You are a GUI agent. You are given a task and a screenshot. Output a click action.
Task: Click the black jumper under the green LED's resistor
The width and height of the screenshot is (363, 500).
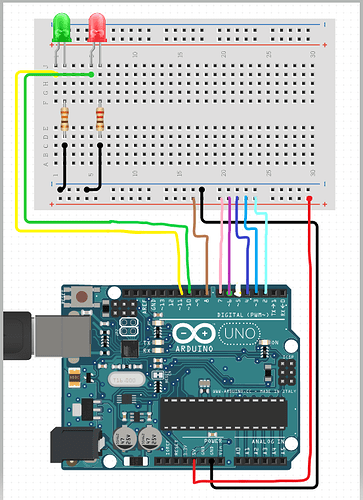pyautogui.click(x=63, y=168)
